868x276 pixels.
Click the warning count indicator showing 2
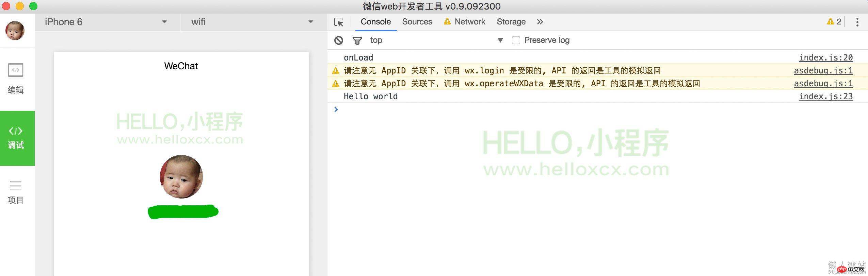click(834, 22)
